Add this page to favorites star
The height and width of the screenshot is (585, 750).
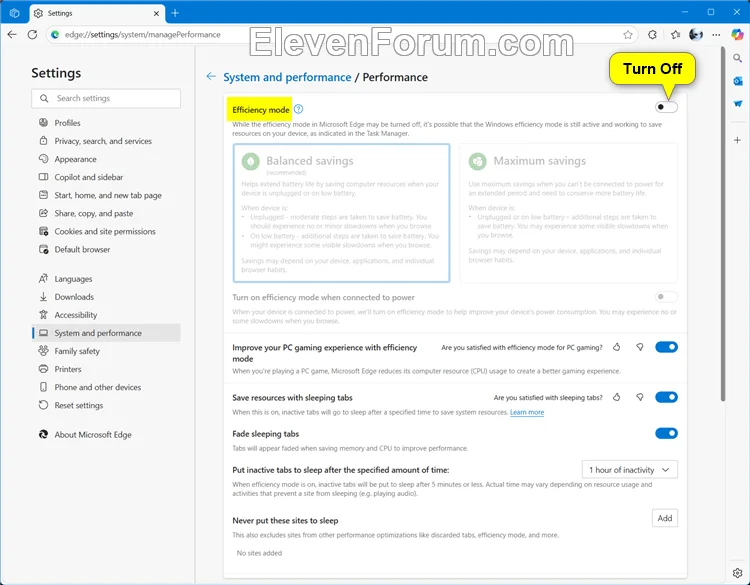628,34
